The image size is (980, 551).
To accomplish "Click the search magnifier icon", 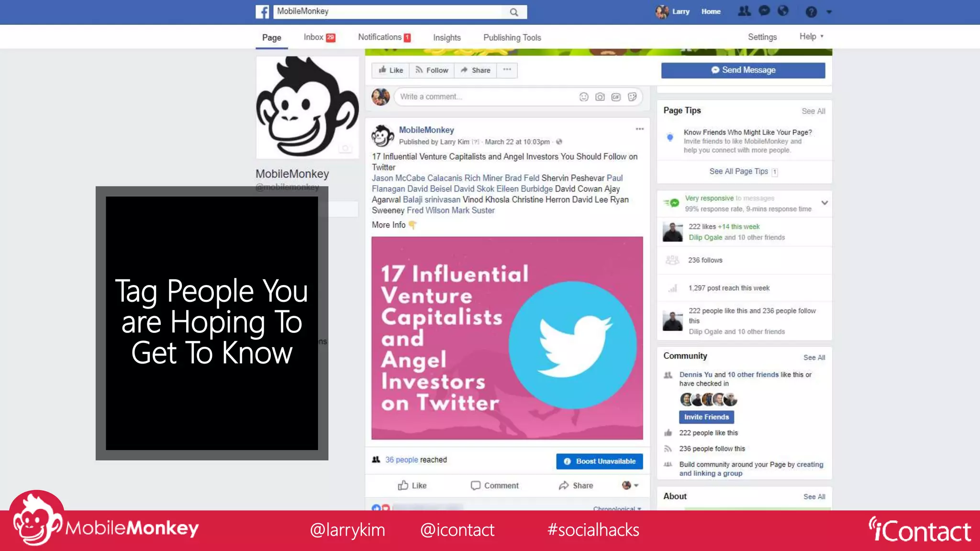I will [x=514, y=12].
